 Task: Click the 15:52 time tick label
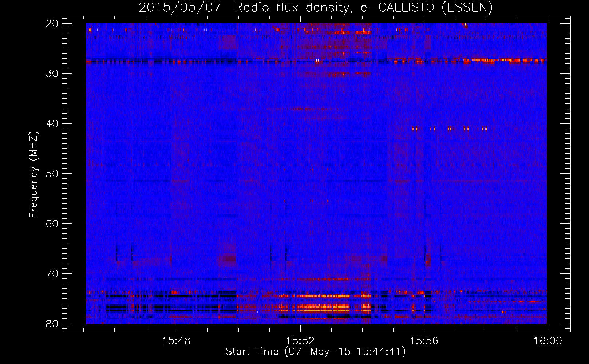(x=300, y=341)
